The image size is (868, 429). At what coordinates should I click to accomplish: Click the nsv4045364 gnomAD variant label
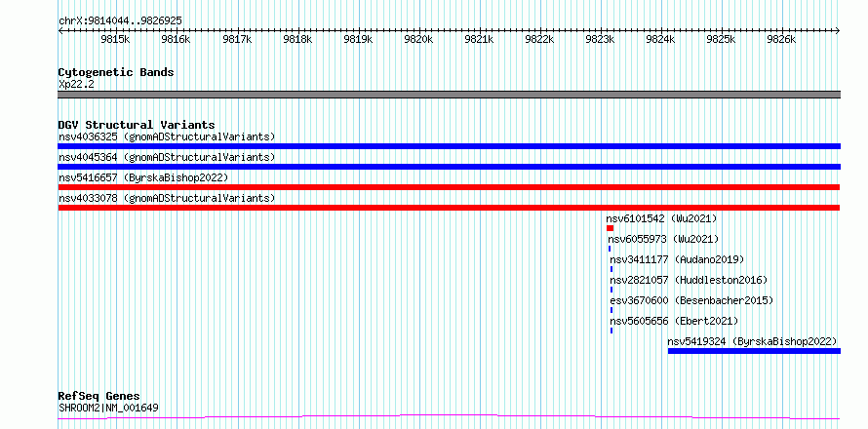(x=167, y=157)
